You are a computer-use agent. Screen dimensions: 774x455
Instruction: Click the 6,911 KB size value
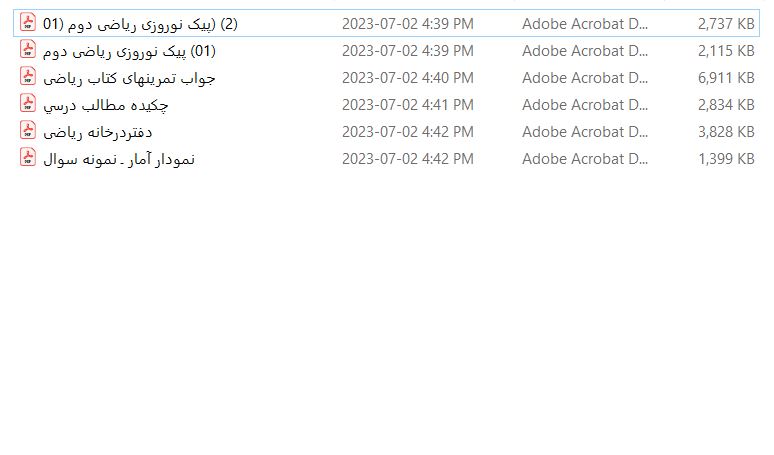pyautogui.click(x=726, y=78)
